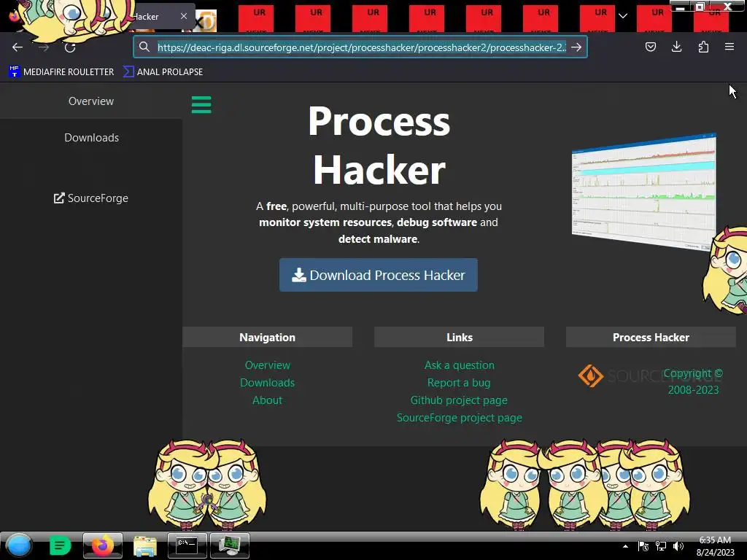747x560 pixels.
Task: Open Overview link under Navigation
Action: pos(267,365)
